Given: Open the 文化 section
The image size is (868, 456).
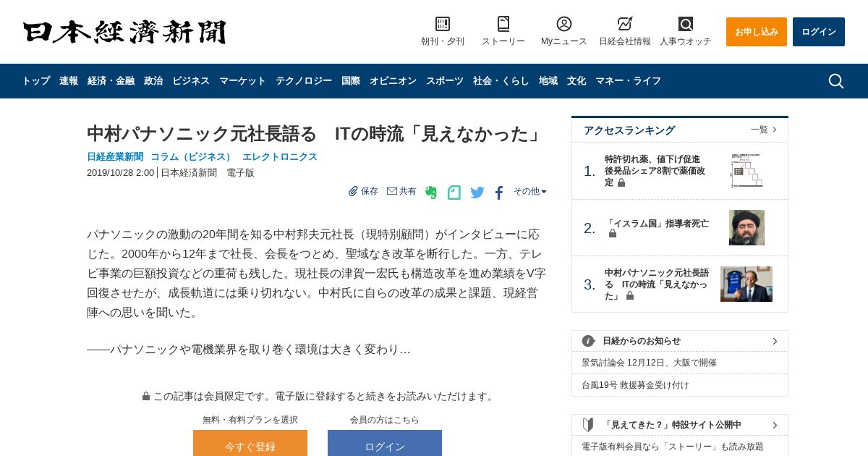Looking at the screenshot, I should [576, 81].
